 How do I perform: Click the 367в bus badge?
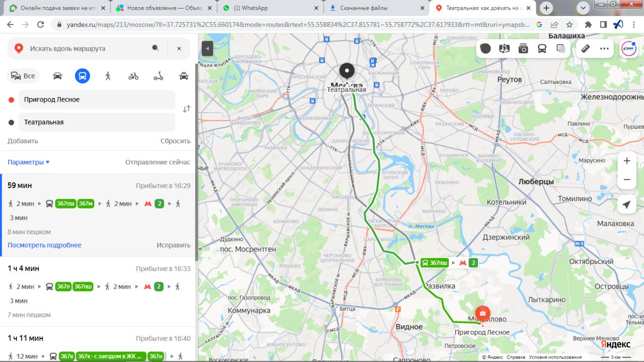tap(67, 356)
